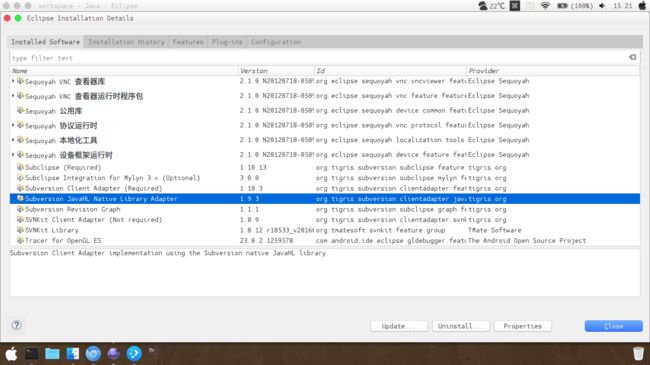Select the Subversion Client Adapter (Required) row

tap(325, 188)
